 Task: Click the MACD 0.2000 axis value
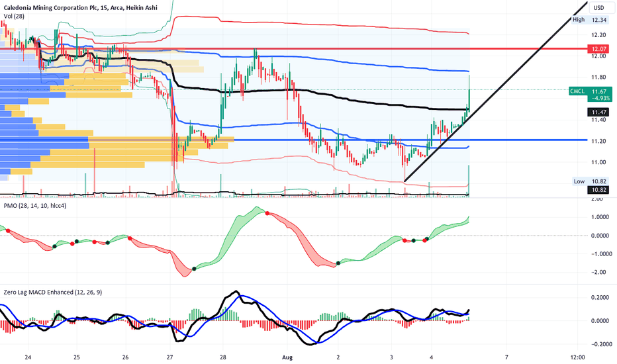pos(600,298)
